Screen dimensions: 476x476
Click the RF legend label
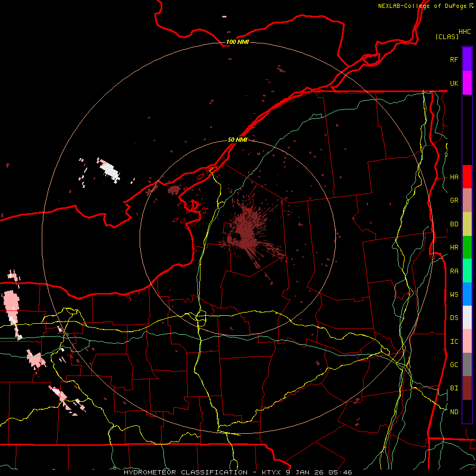click(454, 59)
